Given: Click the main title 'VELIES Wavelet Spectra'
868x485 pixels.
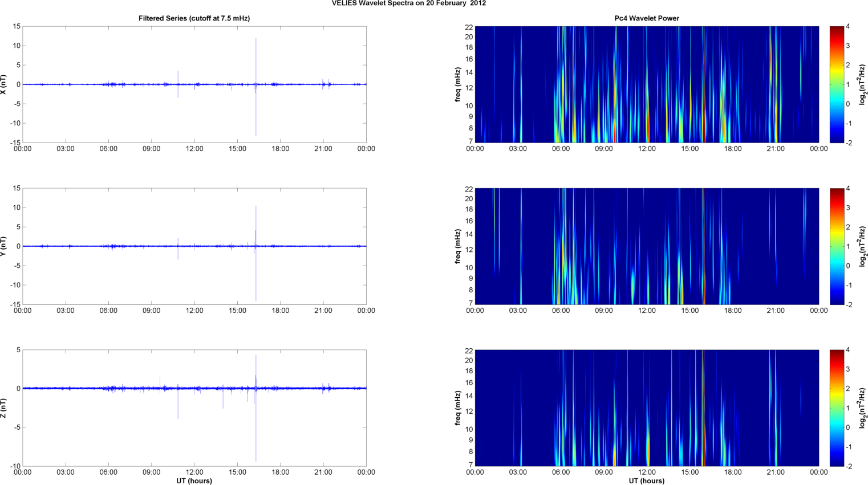Looking at the screenshot, I should click(x=408, y=3).
